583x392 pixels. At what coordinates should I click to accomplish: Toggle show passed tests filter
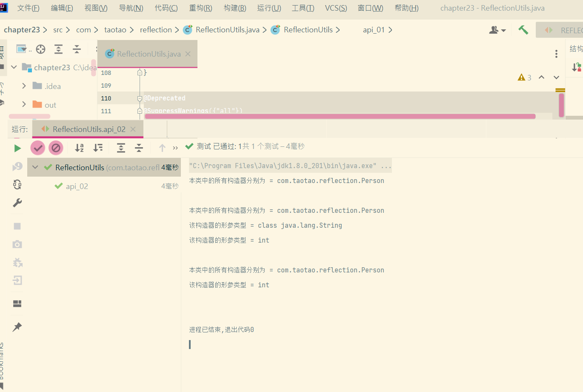pos(37,148)
